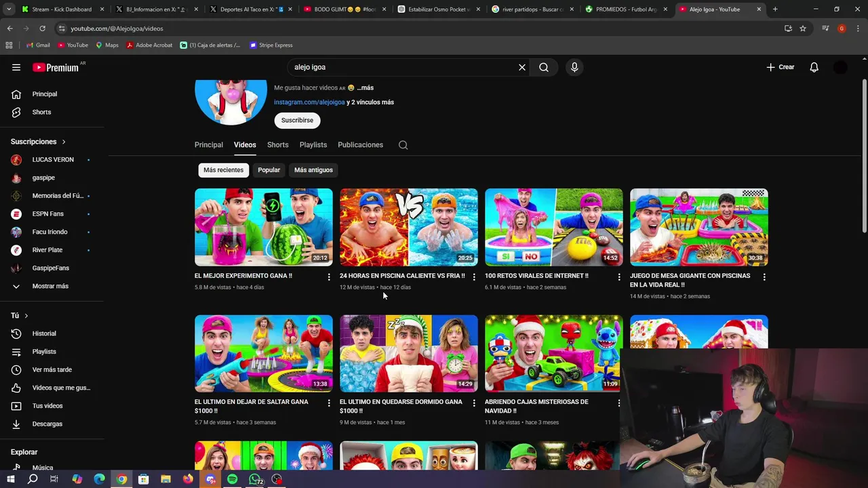Viewport: 868px width, 488px height.
Task: Search within channel using magnifier icon
Action: point(403,145)
